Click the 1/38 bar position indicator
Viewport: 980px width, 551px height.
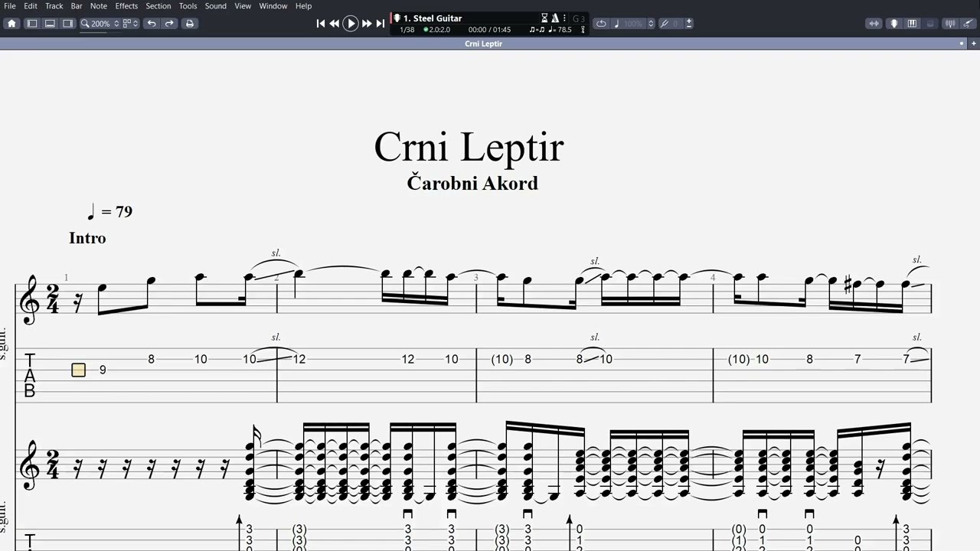coord(407,30)
